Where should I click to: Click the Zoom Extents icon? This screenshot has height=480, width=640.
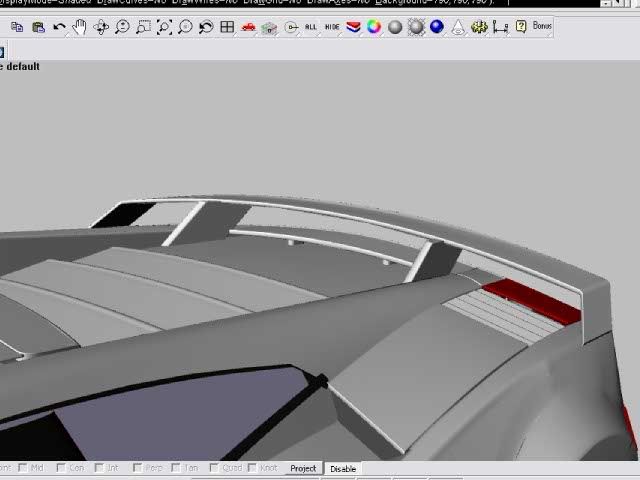(x=164, y=27)
